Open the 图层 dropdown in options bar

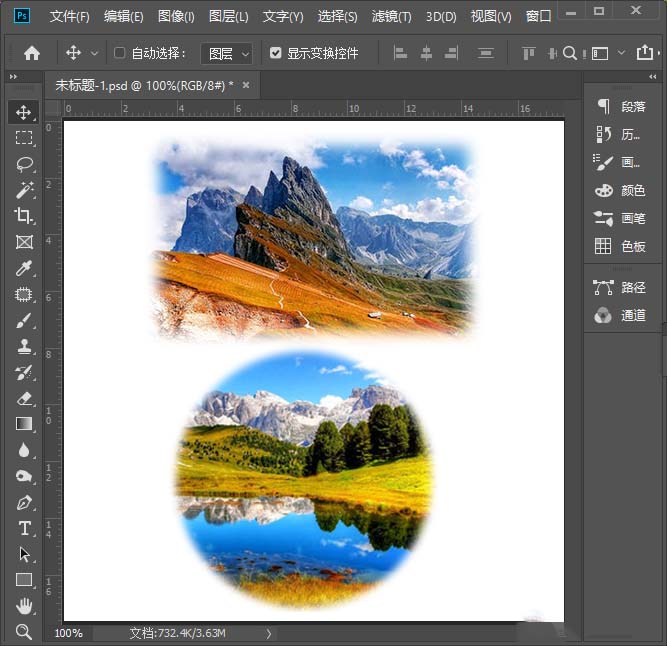226,53
